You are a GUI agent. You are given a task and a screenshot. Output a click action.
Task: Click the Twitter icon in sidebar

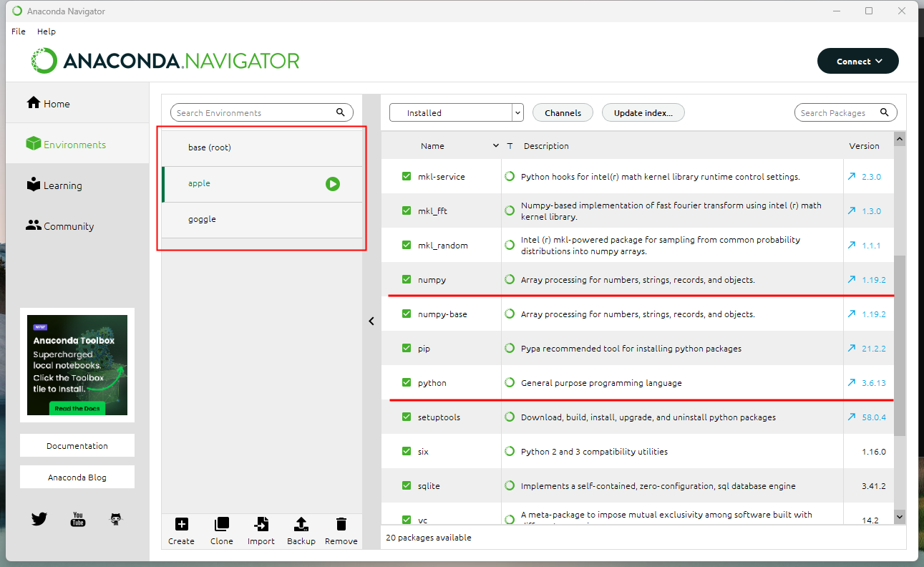pyautogui.click(x=39, y=520)
